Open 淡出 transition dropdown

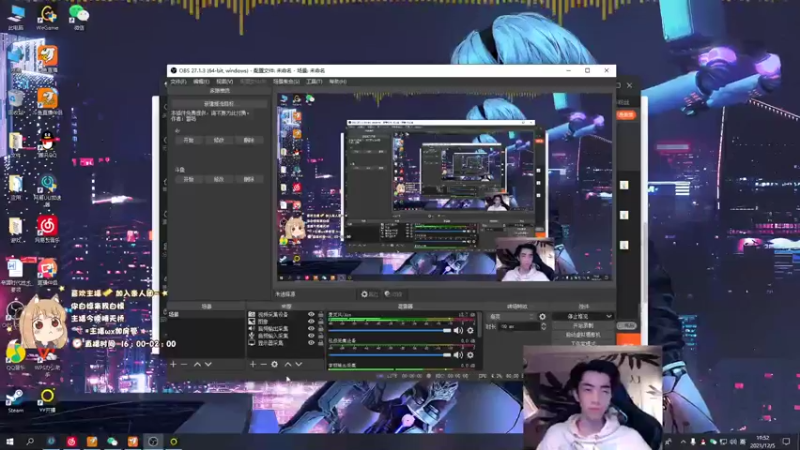tap(512, 317)
